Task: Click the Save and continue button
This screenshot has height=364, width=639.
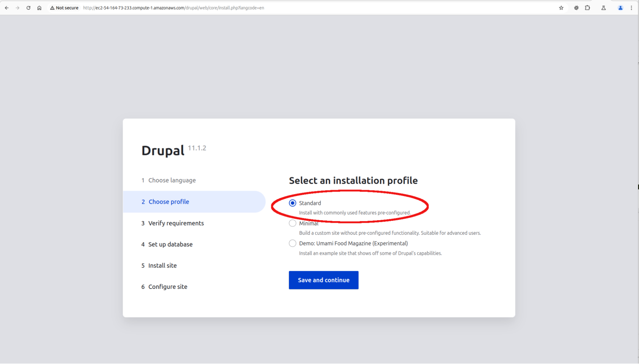Action: (x=323, y=280)
